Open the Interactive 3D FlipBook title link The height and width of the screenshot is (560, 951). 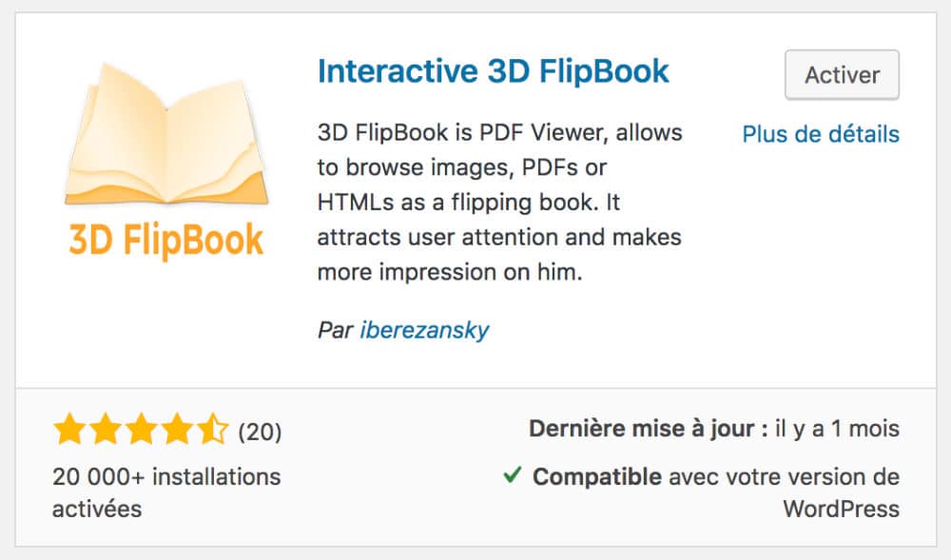tap(493, 70)
